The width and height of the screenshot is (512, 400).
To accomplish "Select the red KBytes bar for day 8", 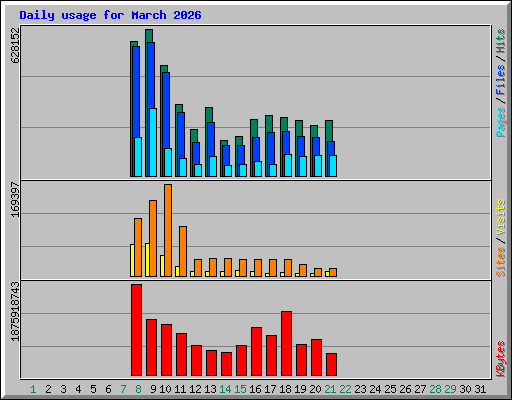I will (136, 330).
